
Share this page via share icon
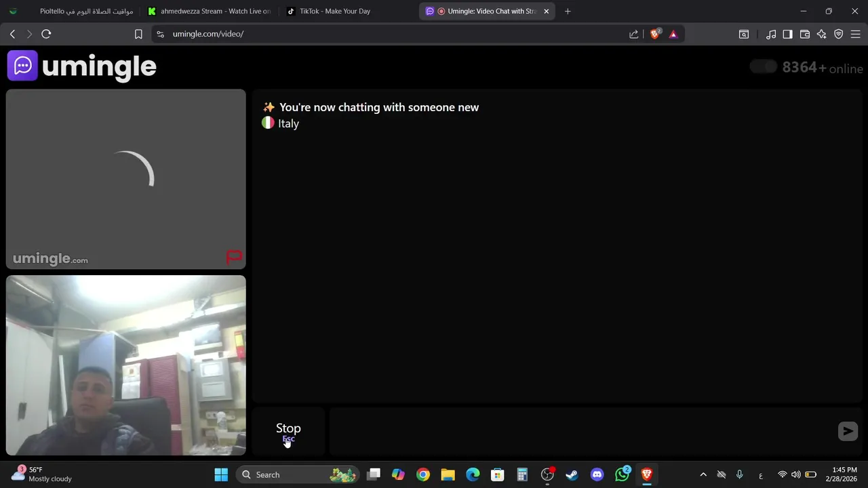tap(633, 34)
